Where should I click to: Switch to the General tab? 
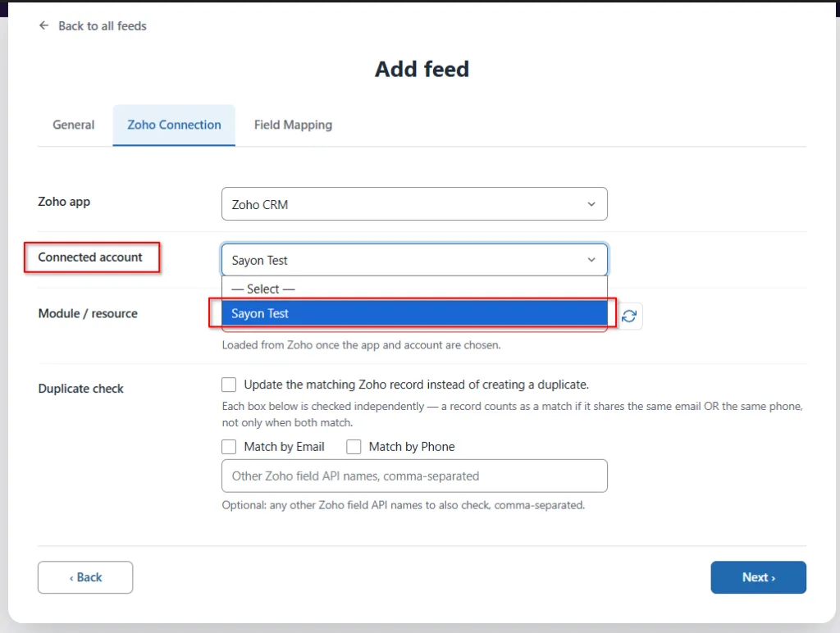[x=73, y=125]
